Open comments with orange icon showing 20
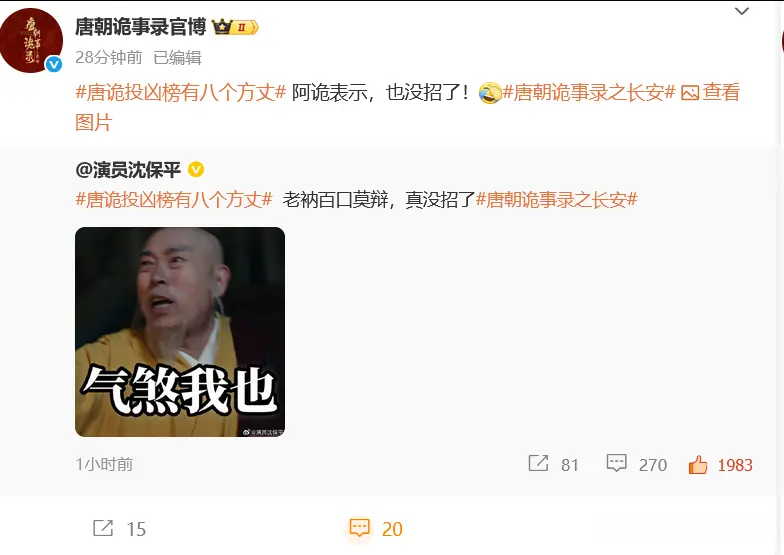This screenshot has width=784, height=555. 360,528
